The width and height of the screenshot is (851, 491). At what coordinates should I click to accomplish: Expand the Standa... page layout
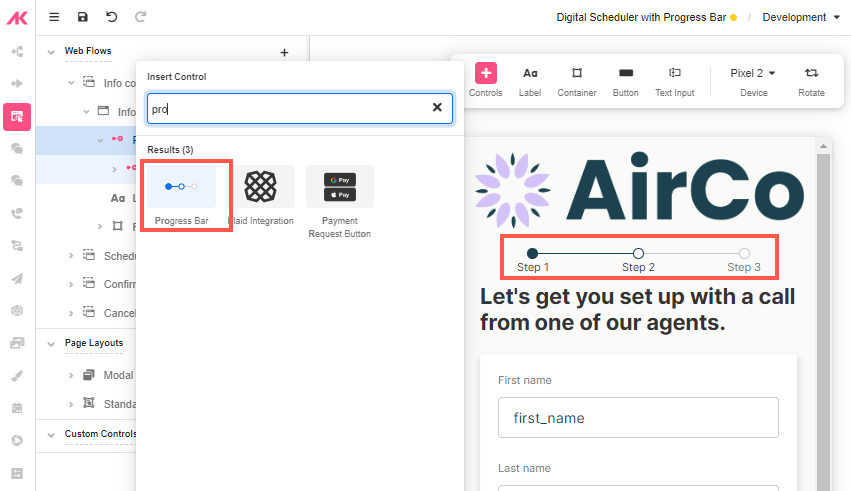click(71, 404)
